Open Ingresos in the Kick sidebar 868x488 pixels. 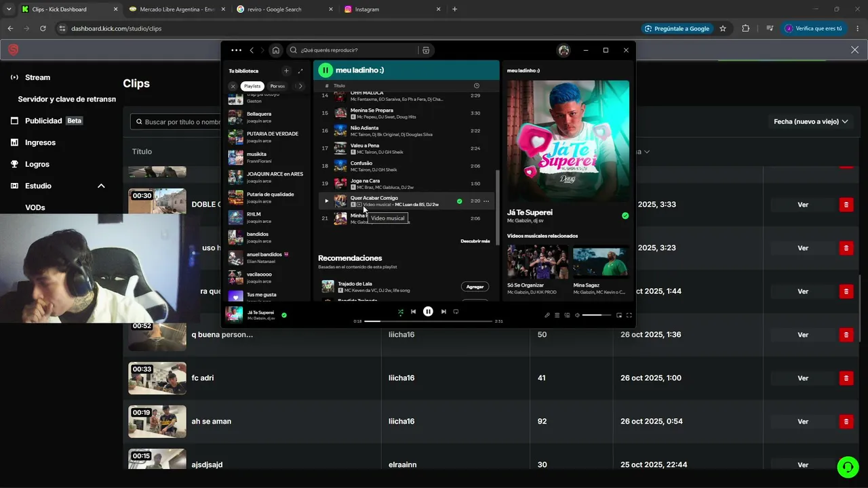point(40,142)
